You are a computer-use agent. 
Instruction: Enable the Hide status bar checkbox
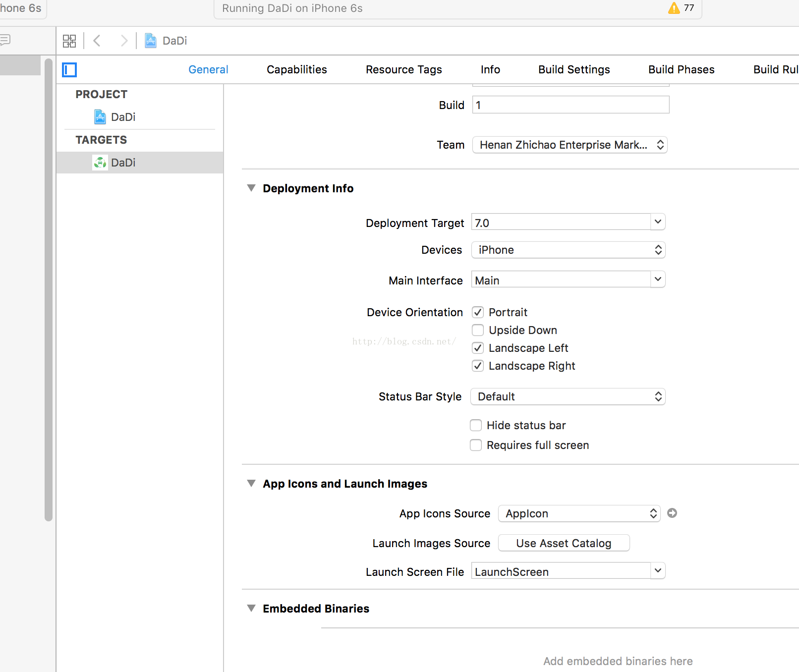pos(476,425)
